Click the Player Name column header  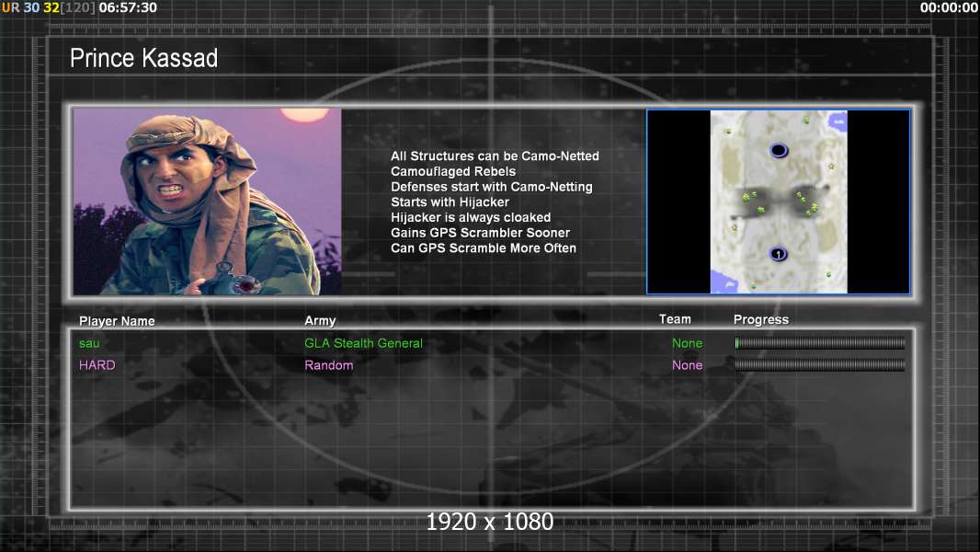click(117, 321)
